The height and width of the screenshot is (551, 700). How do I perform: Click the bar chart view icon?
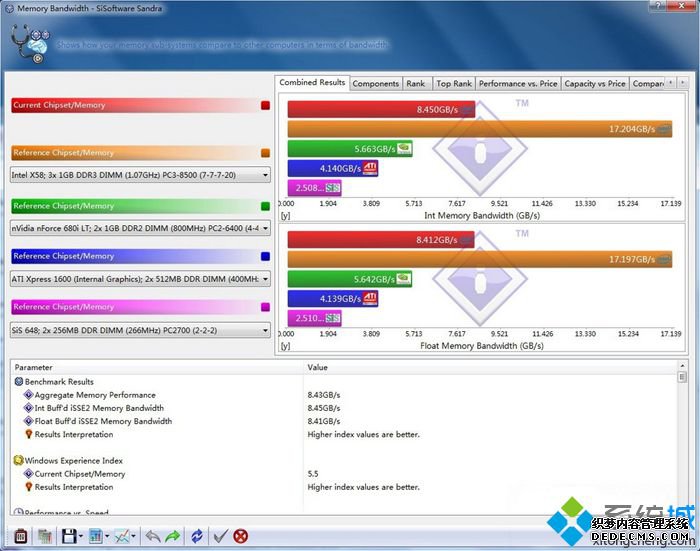pos(96,536)
